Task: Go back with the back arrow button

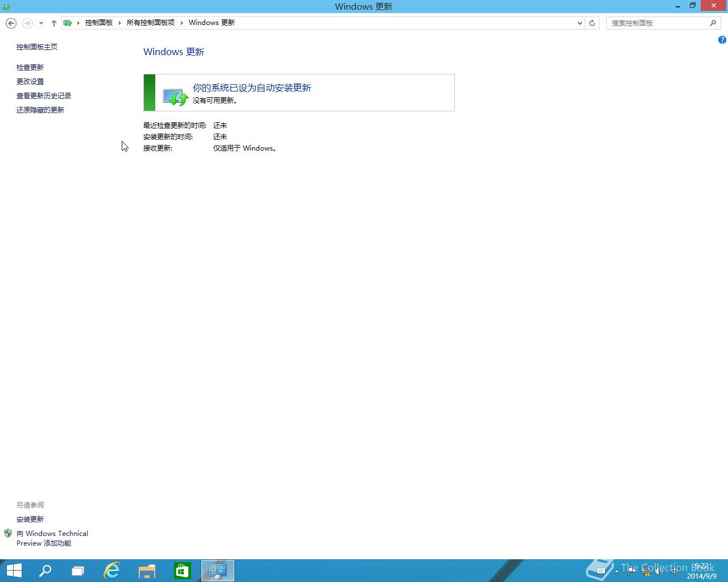Action: [11, 23]
